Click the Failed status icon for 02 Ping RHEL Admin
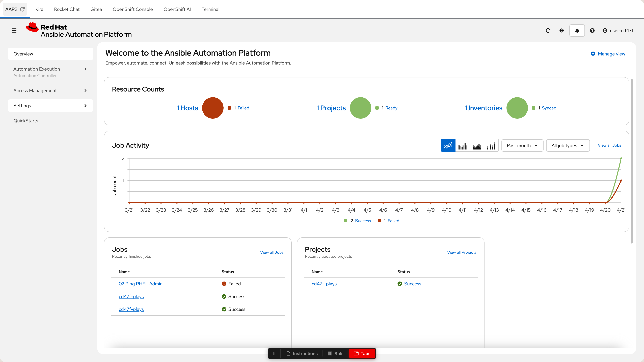This screenshot has height=362, width=644. tap(224, 284)
